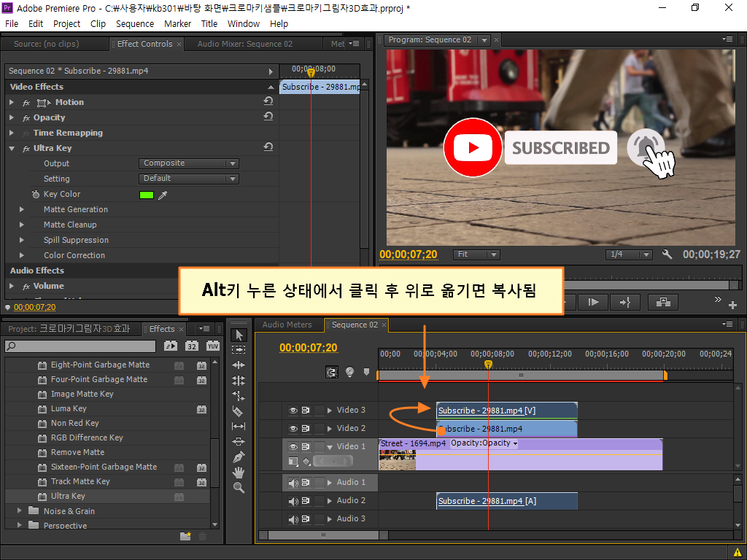Toggle Sync Lock on Audio 2
747x560 pixels.
pyautogui.click(x=306, y=500)
